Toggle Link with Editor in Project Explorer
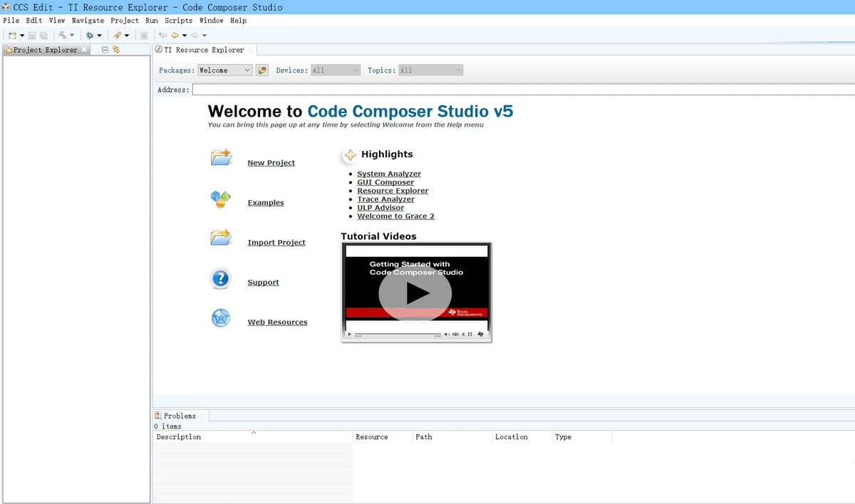Screen dimensions: 855x504 pyautogui.click(x=116, y=50)
